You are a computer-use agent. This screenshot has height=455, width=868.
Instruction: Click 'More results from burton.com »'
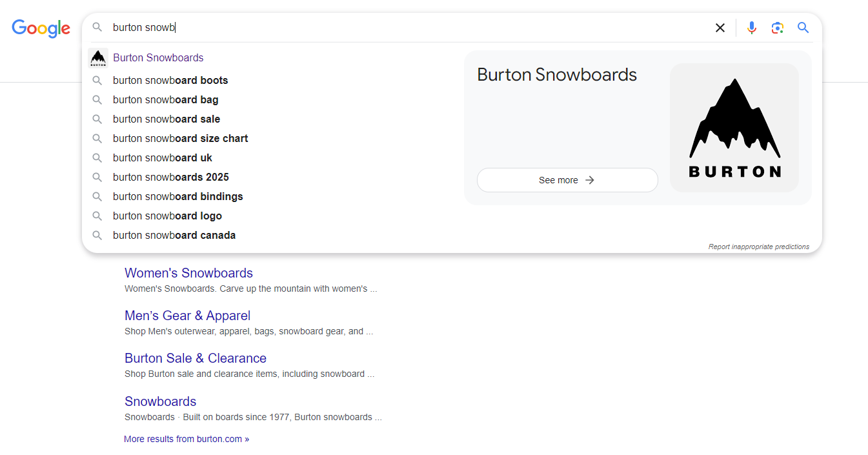[187, 439]
